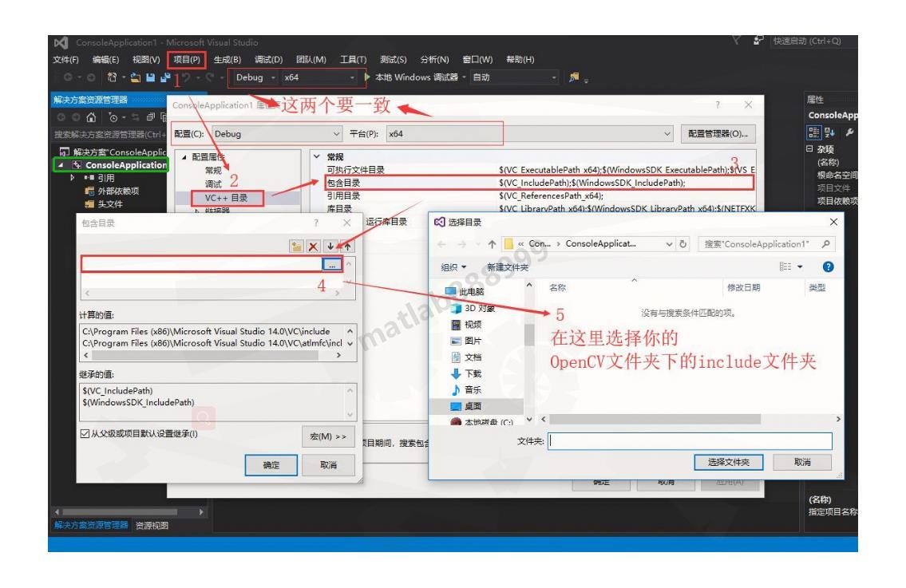Expand the address path history dropdown
906x588 pixels.
[668, 244]
